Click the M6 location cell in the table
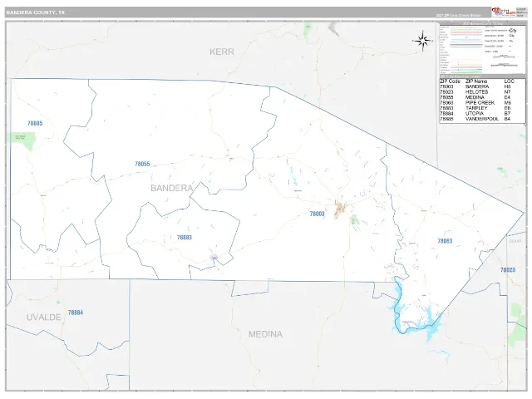The width and height of the screenshot is (532, 399). point(508,103)
